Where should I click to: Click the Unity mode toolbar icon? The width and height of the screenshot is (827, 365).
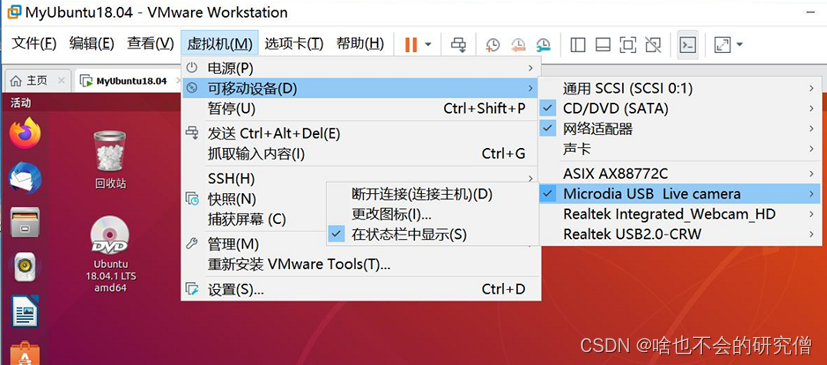pyautogui.click(x=653, y=45)
